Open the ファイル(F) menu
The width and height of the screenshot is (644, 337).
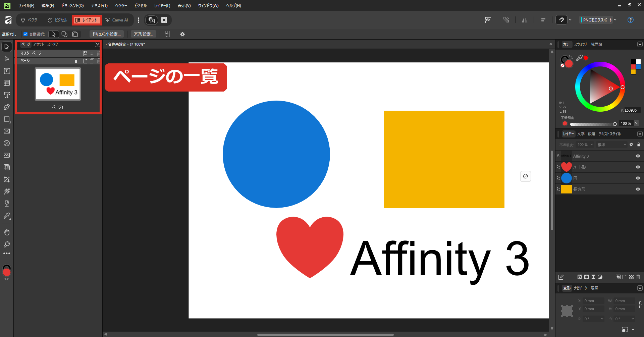click(26, 6)
